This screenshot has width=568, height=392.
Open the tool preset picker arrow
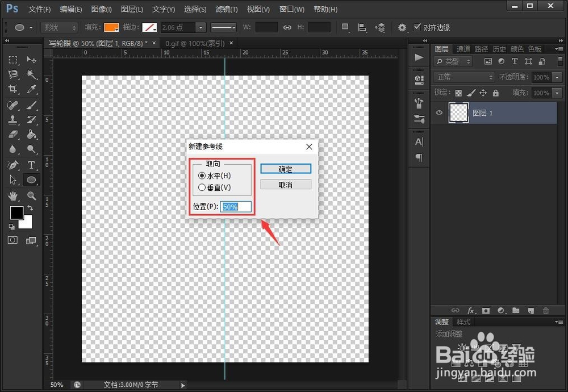(x=31, y=27)
